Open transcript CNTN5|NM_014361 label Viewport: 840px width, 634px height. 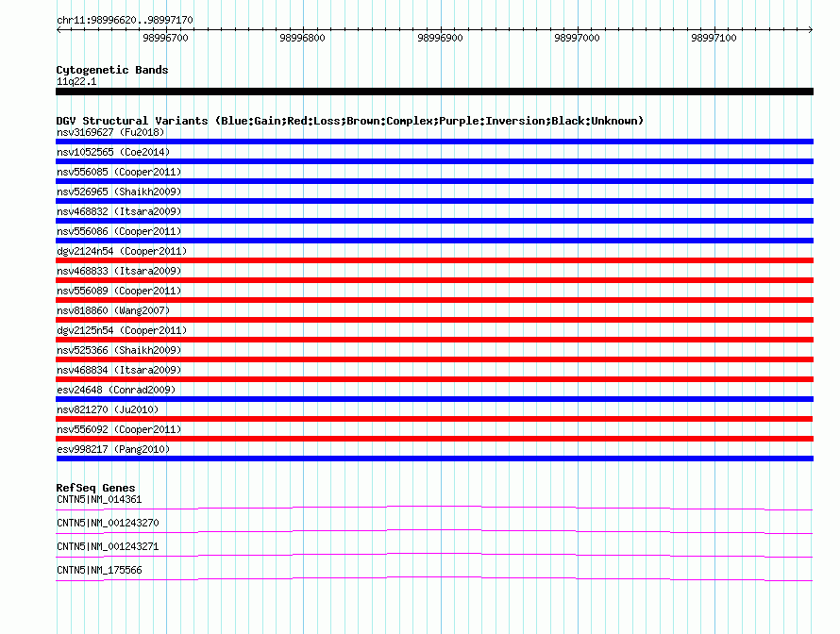tap(99, 500)
